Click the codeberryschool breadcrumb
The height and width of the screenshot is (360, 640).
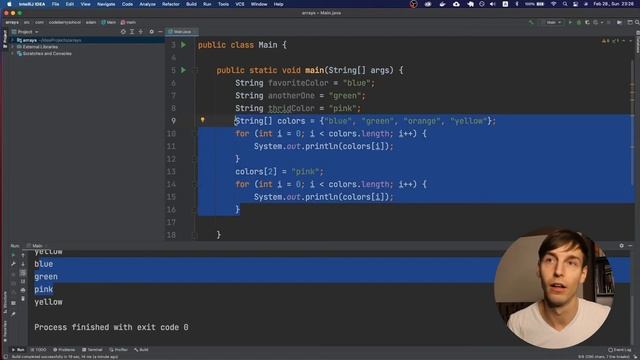pyautogui.click(x=65, y=22)
